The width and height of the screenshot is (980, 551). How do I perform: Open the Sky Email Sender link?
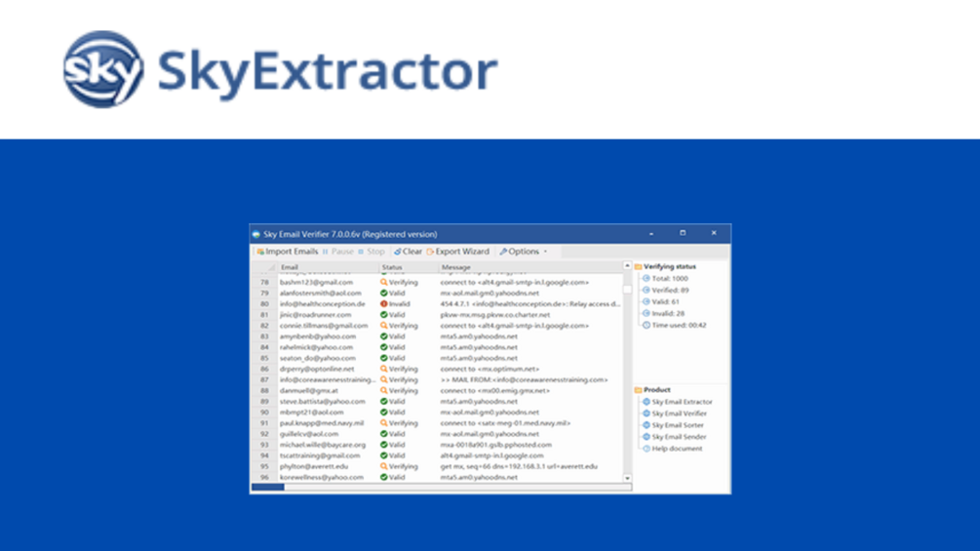[x=679, y=437]
